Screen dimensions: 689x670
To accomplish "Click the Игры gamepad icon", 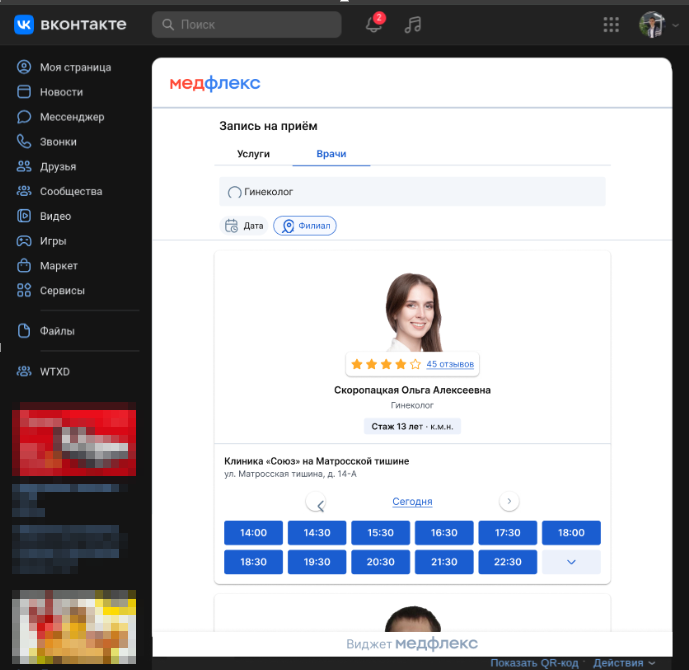I will (24, 241).
